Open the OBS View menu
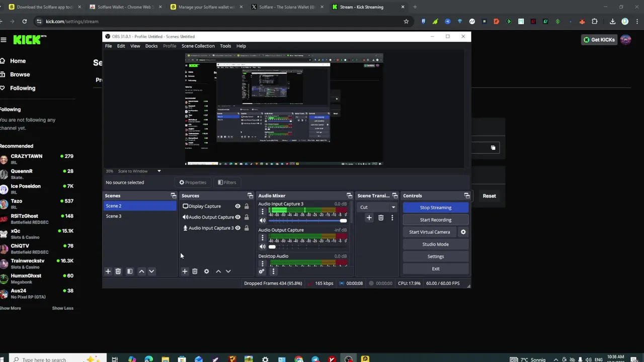This screenshot has height=362, width=644. pyautogui.click(x=135, y=46)
